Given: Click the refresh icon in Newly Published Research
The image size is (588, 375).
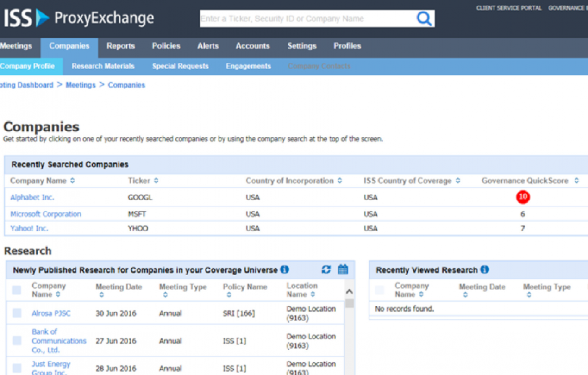Looking at the screenshot, I should pos(326,269).
